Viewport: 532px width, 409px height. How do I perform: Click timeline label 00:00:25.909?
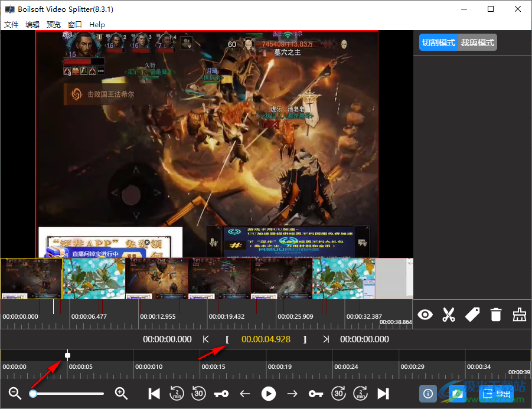pos(295,316)
